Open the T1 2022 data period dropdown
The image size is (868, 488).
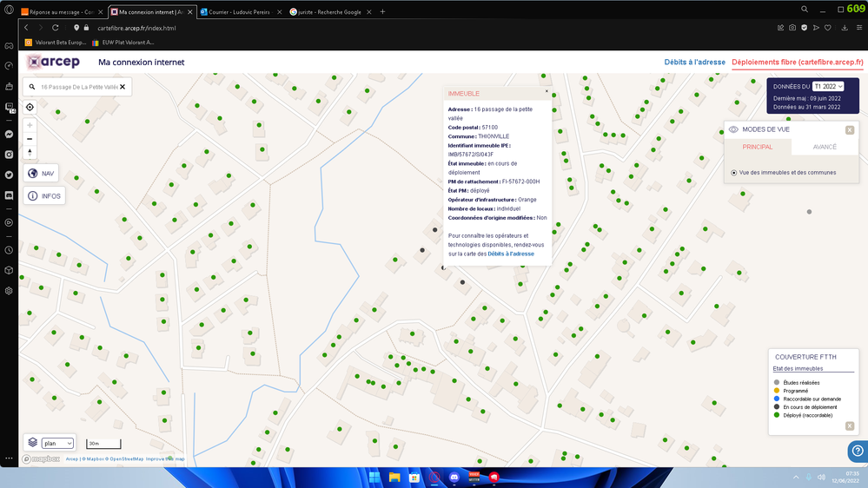(x=828, y=86)
